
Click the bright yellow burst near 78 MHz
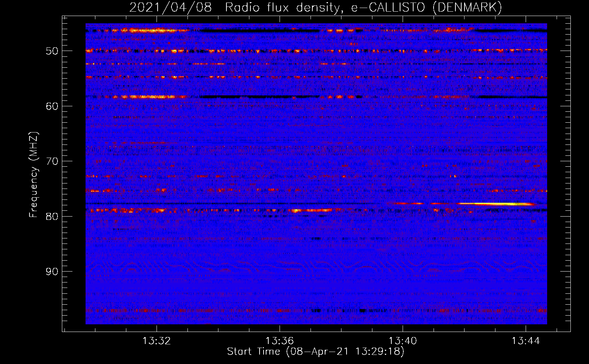click(496, 204)
